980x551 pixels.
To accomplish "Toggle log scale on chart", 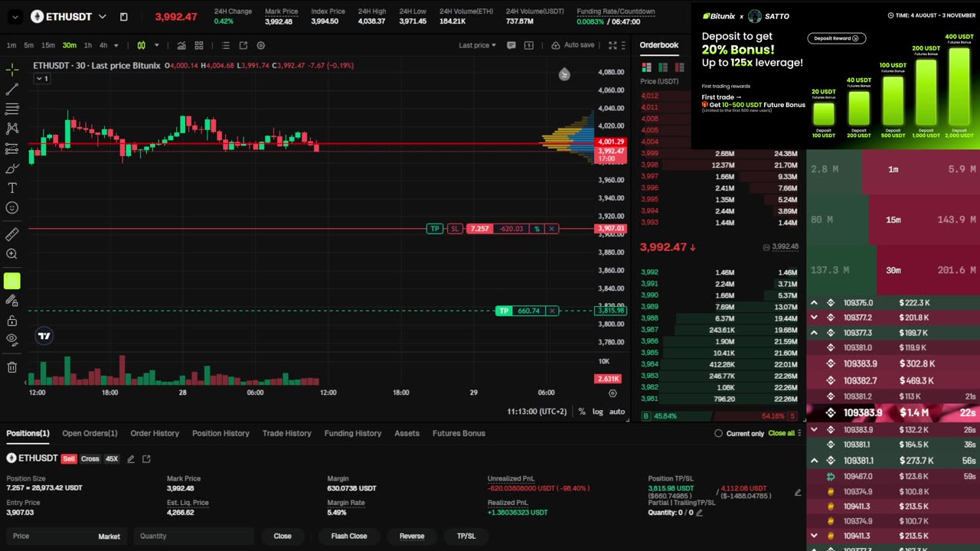I will click(597, 412).
